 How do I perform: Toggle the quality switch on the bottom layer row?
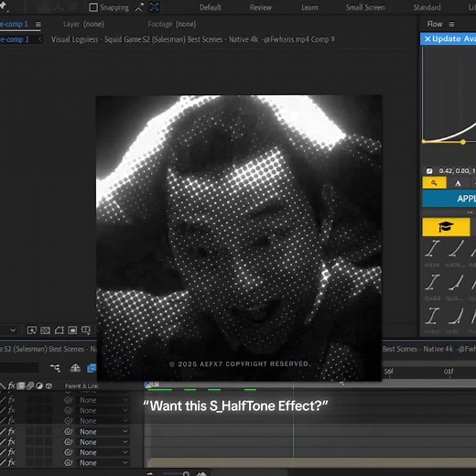[3, 462]
